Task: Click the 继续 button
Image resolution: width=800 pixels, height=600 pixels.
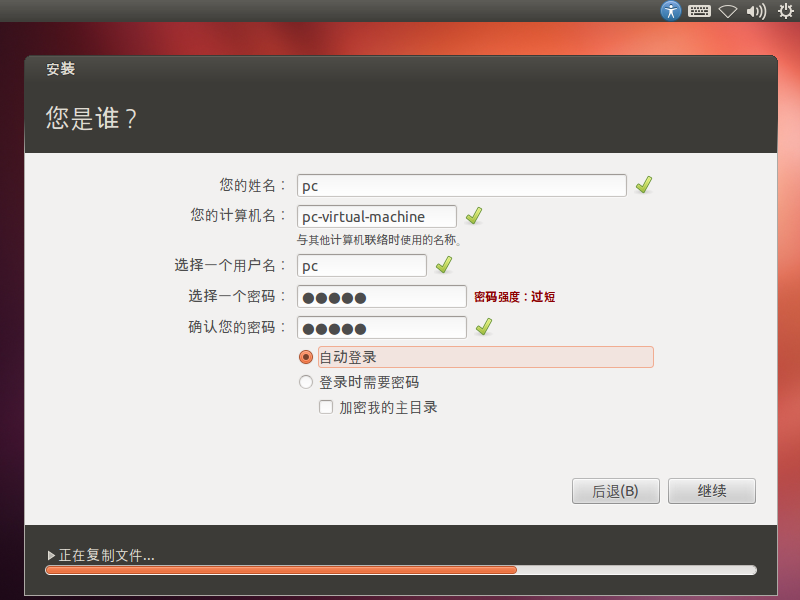Action: coord(712,491)
